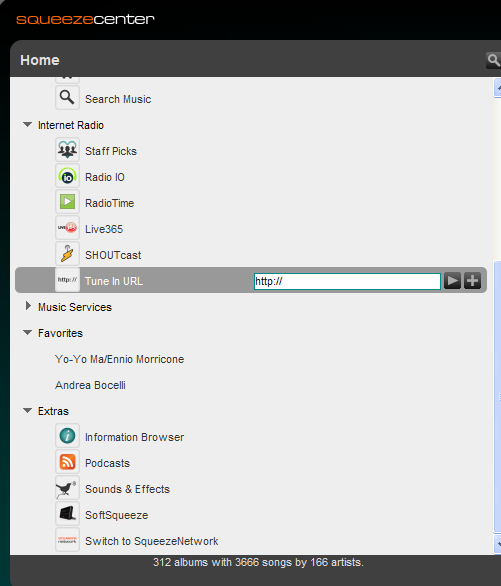Play the Tune In URL stream
This screenshot has width=501, height=586.
pos(452,281)
